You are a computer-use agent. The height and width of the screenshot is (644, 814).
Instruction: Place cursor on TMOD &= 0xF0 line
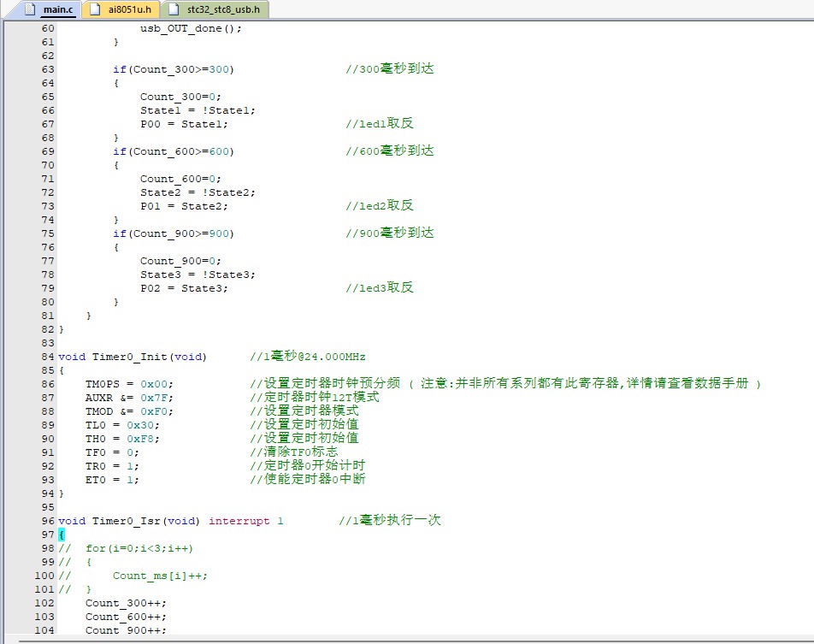pyautogui.click(x=121, y=411)
